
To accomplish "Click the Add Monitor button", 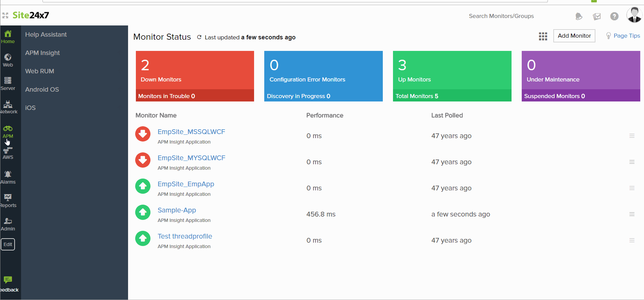I will click(x=574, y=36).
